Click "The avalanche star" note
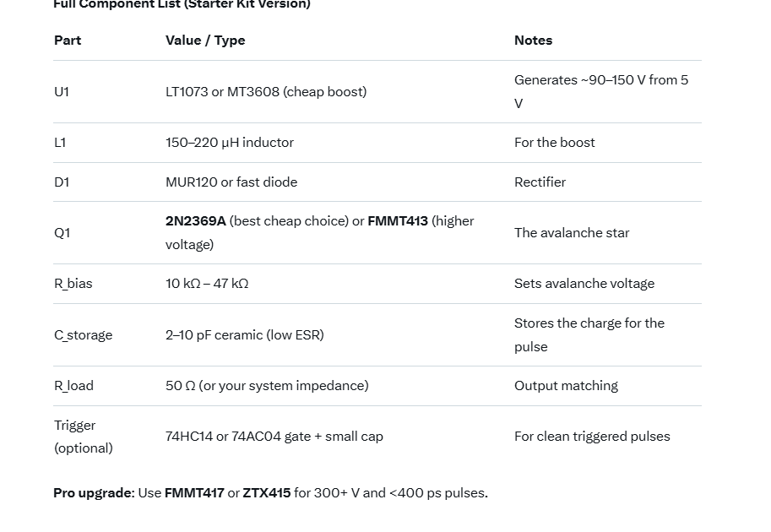771x532 pixels. coord(572,233)
